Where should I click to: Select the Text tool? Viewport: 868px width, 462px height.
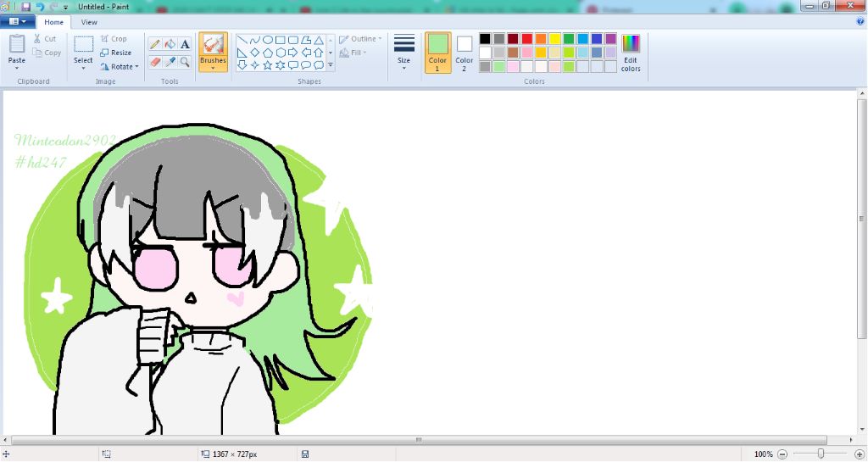pos(185,44)
